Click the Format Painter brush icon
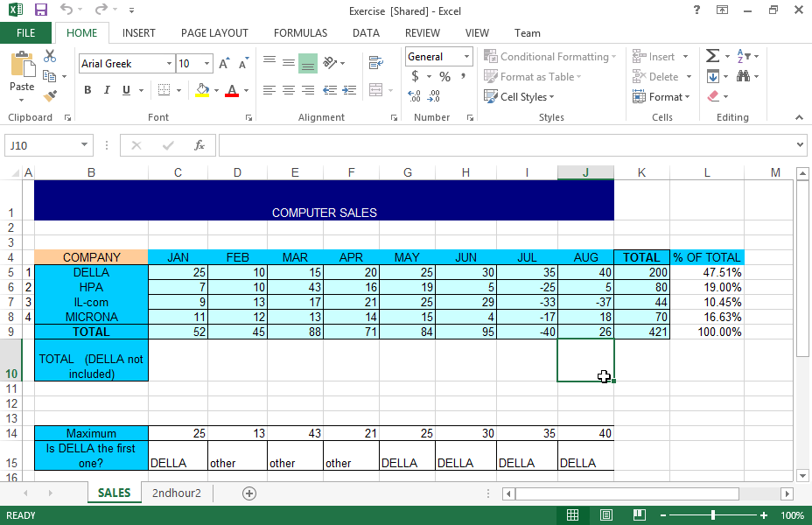Image resolution: width=812 pixels, height=525 pixels. click(50, 96)
